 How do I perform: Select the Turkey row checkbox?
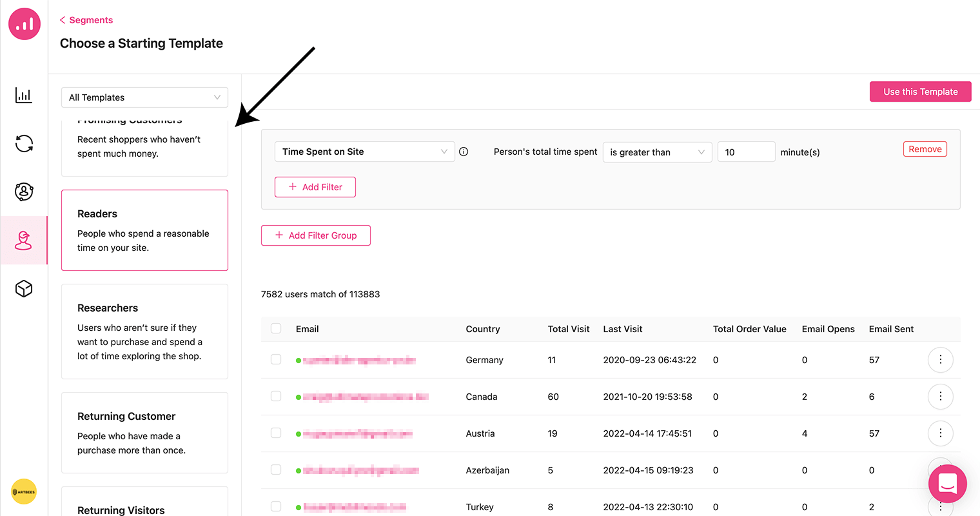coord(276,506)
